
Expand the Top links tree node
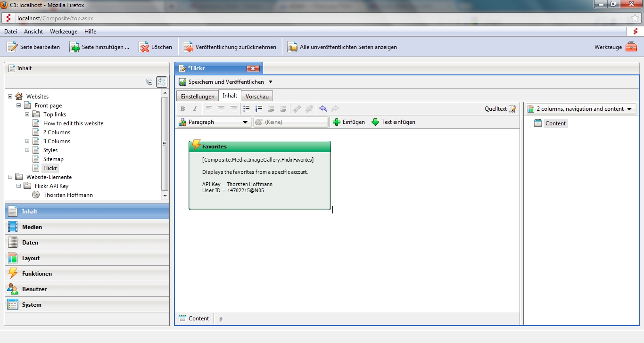27,114
